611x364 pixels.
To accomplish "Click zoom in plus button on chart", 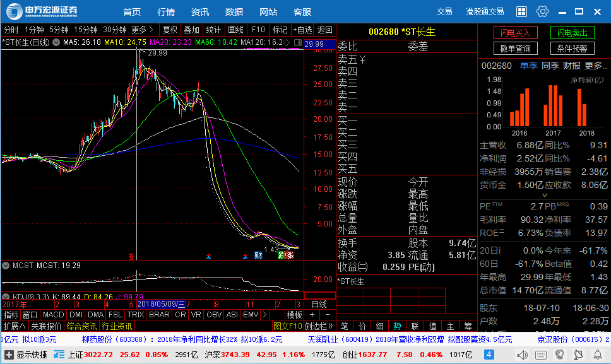I will tap(312, 315).
